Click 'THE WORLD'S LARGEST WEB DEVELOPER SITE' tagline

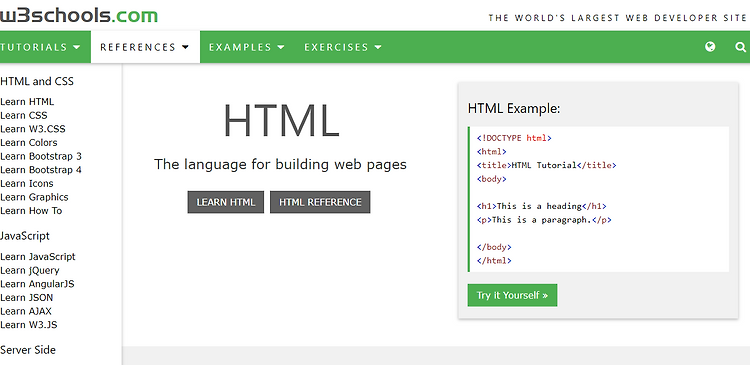(617, 18)
